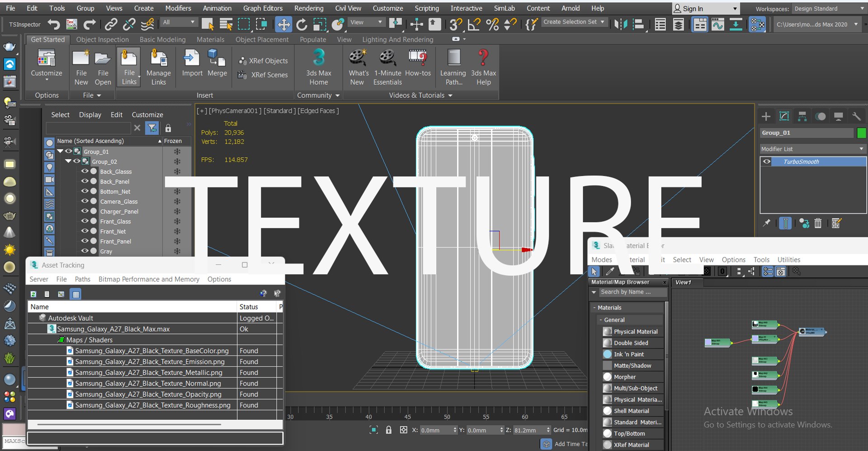868x451 pixels.
Task: Open the Create tab in command panel
Action: point(766,117)
